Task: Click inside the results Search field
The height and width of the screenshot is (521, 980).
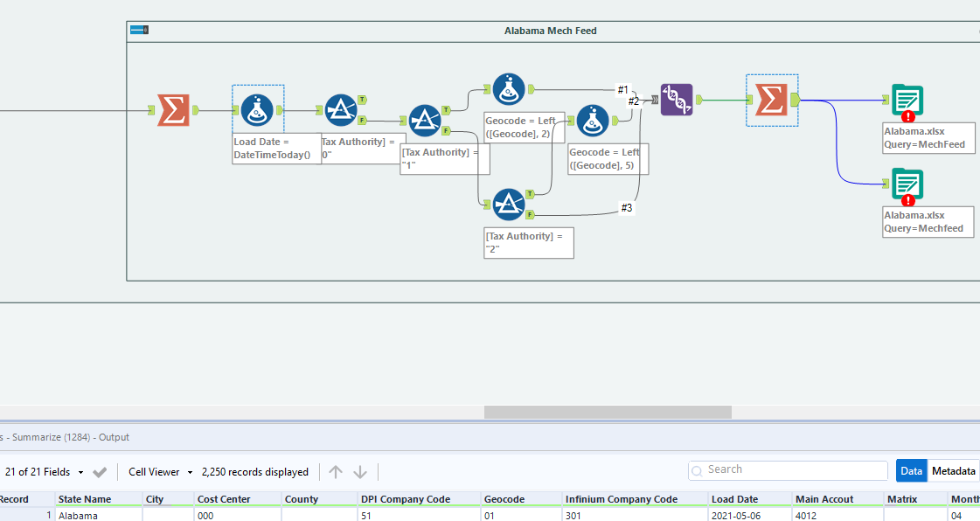Action: (787, 470)
